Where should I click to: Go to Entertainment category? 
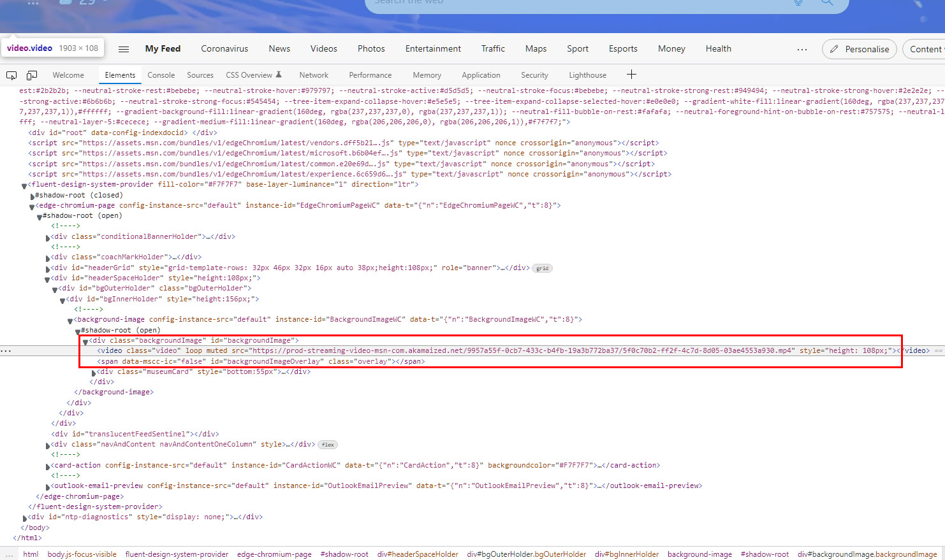point(433,48)
